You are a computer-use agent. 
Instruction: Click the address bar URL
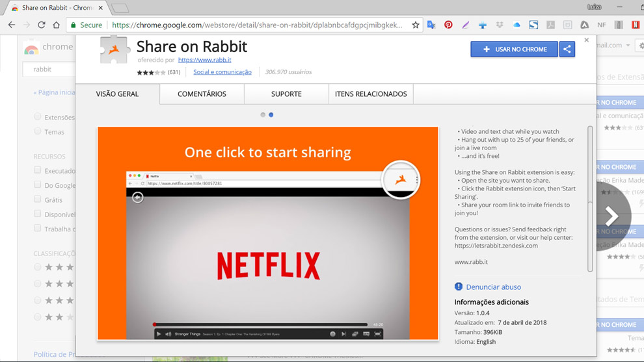pyautogui.click(x=257, y=25)
